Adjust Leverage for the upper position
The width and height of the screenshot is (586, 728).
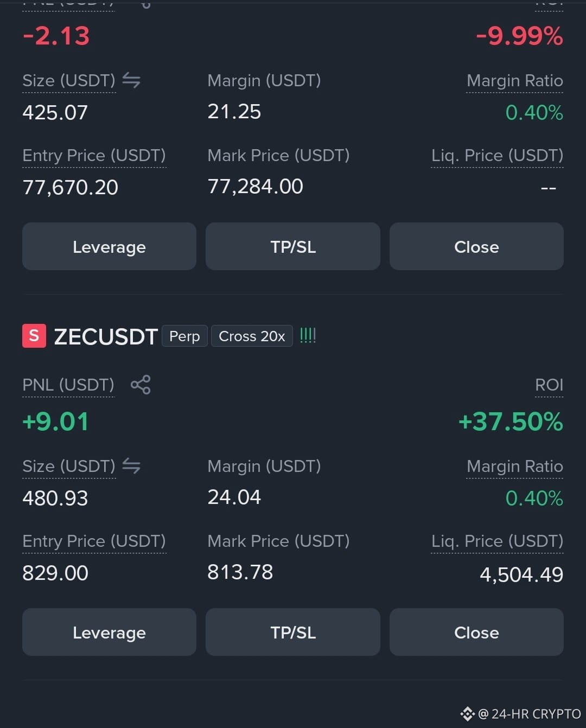[x=109, y=246]
